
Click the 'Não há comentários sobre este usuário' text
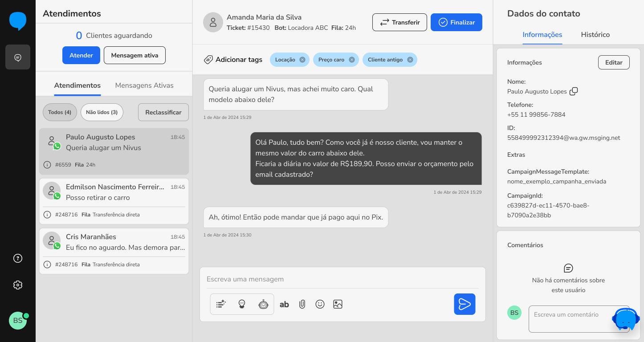click(x=568, y=285)
